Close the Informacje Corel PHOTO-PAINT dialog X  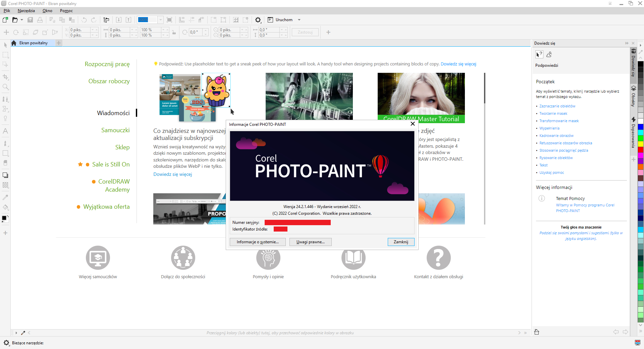point(413,124)
